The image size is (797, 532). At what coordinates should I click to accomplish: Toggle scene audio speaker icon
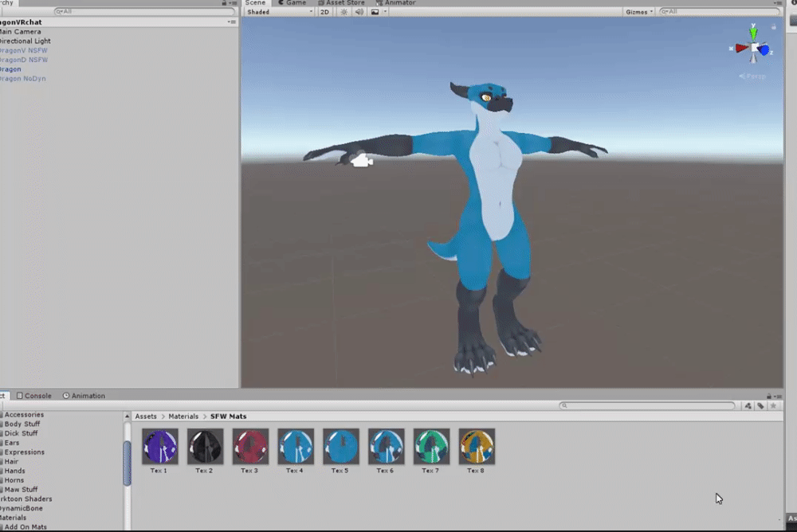coord(359,12)
